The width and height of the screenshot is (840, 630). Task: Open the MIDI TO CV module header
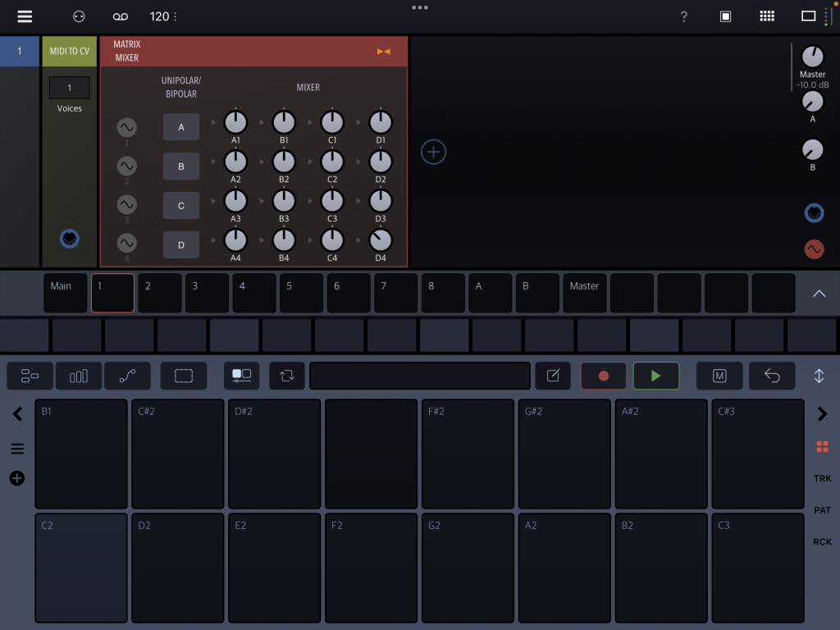[70, 51]
